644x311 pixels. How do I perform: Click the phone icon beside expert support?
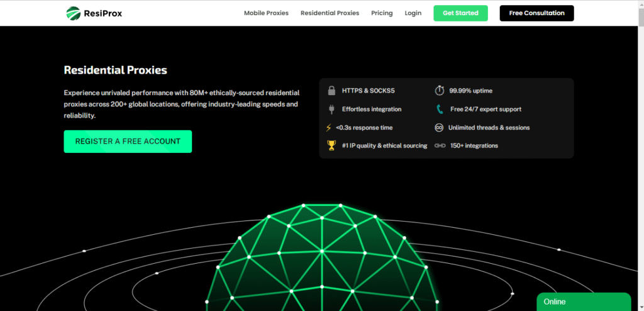pyautogui.click(x=440, y=110)
